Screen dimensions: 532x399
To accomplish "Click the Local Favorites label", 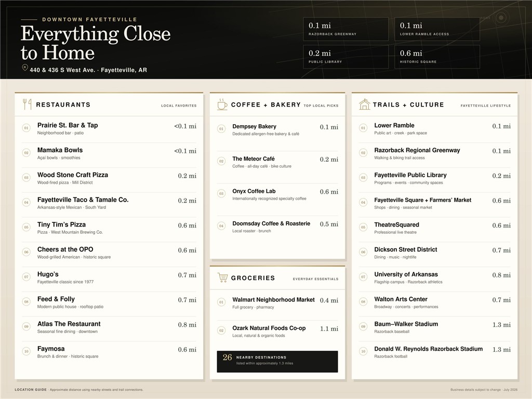I will point(179,105).
